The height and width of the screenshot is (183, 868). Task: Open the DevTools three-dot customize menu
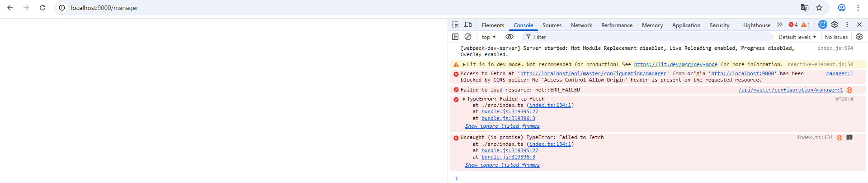847,25
